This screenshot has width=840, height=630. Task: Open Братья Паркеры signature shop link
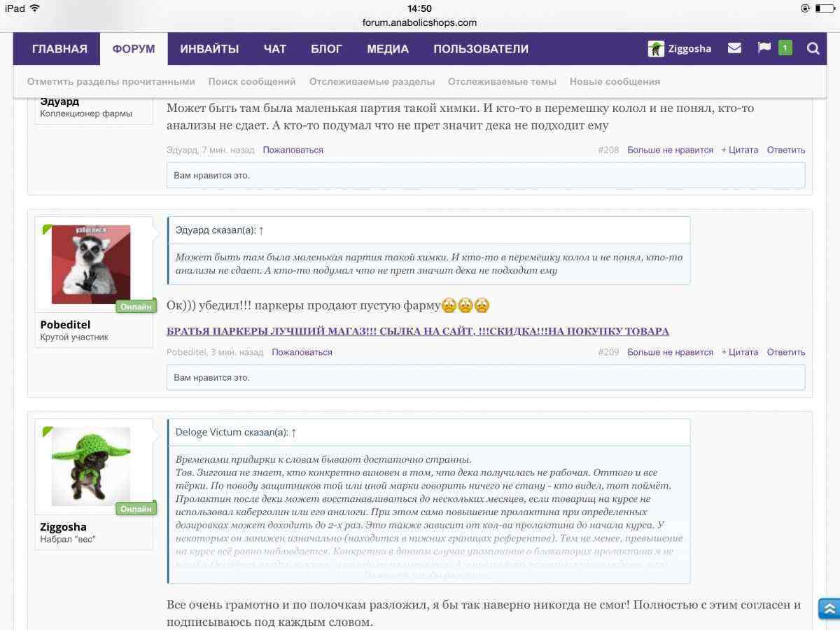[x=417, y=331]
